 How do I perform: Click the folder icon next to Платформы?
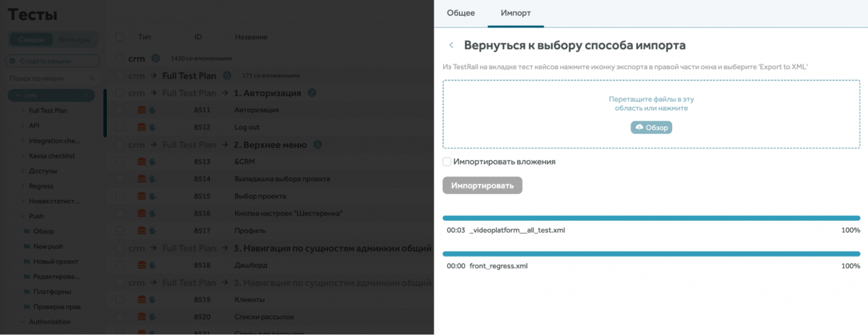coord(26,292)
